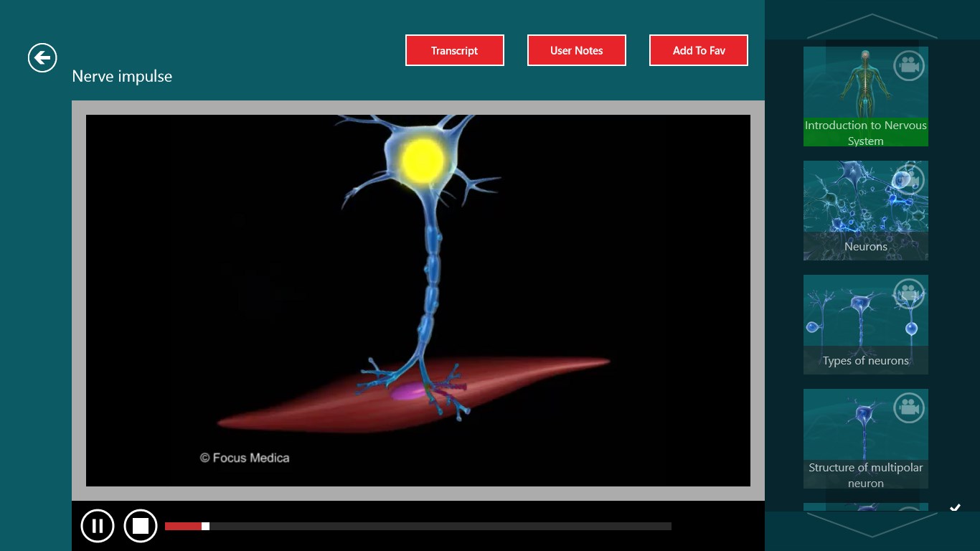Click the camera icon on Neurons thumbnail
This screenshot has height=551, width=980.
[908, 179]
